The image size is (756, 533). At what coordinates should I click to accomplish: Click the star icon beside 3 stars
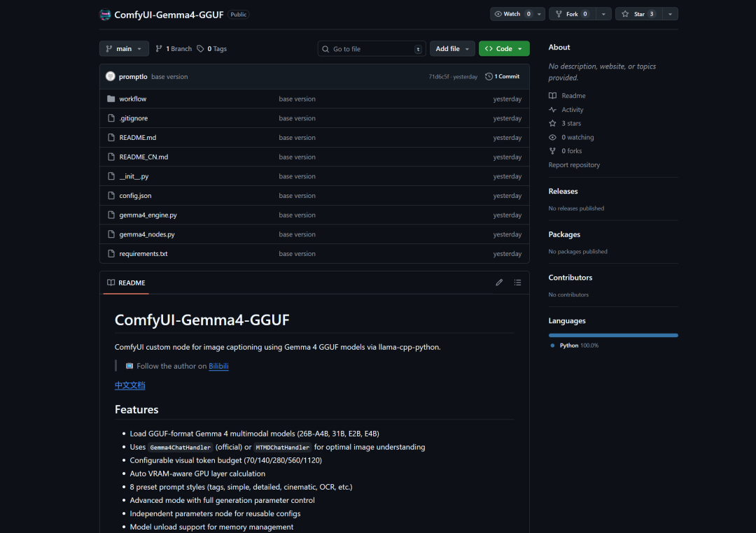pyautogui.click(x=552, y=123)
